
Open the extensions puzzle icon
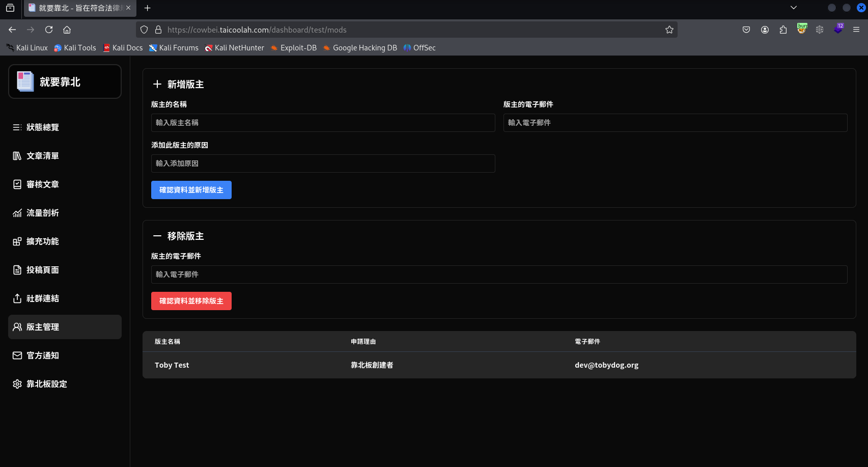click(783, 30)
